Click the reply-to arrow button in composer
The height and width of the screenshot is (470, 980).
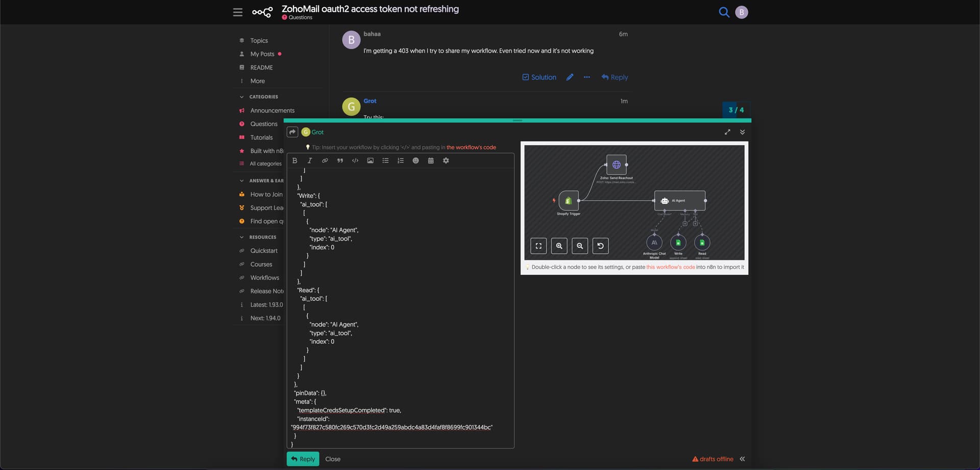(292, 132)
